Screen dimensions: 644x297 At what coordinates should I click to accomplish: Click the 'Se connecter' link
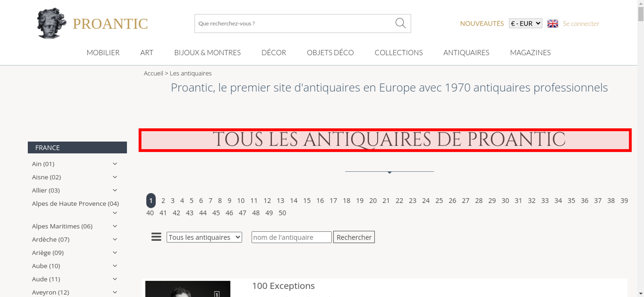(581, 23)
